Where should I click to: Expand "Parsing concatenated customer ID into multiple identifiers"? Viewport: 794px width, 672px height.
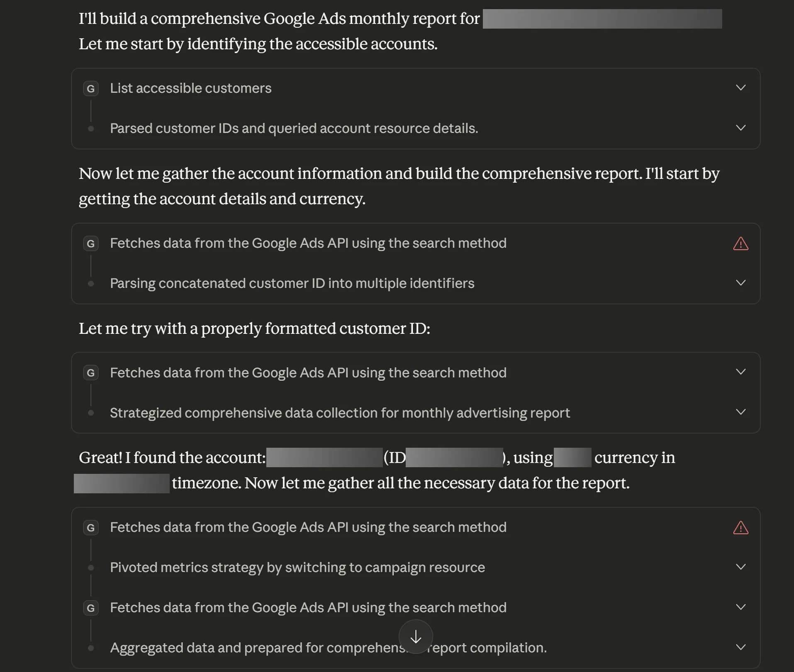tap(741, 284)
